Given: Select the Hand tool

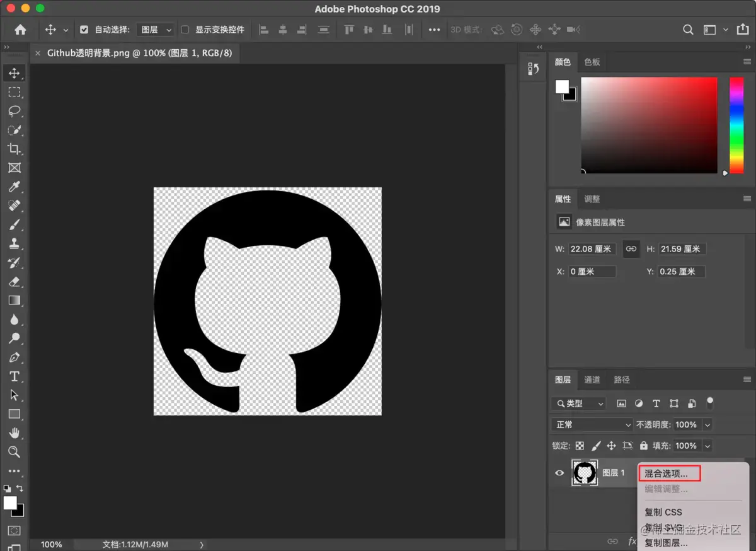Looking at the screenshot, I should click(14, 433).
